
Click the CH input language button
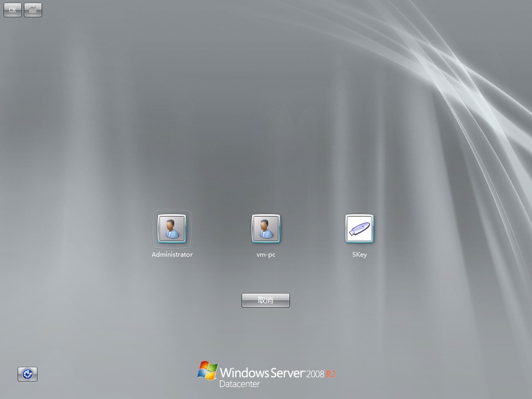coord(12,10)
